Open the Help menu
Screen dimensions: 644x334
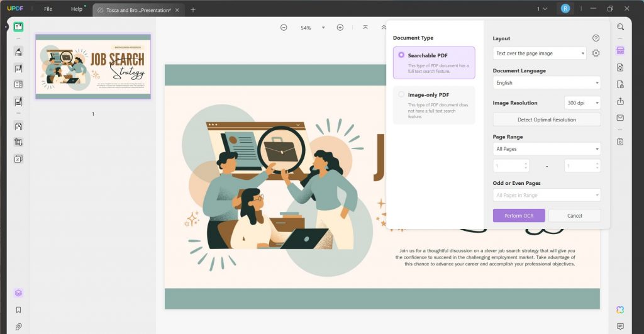(77, 9)
